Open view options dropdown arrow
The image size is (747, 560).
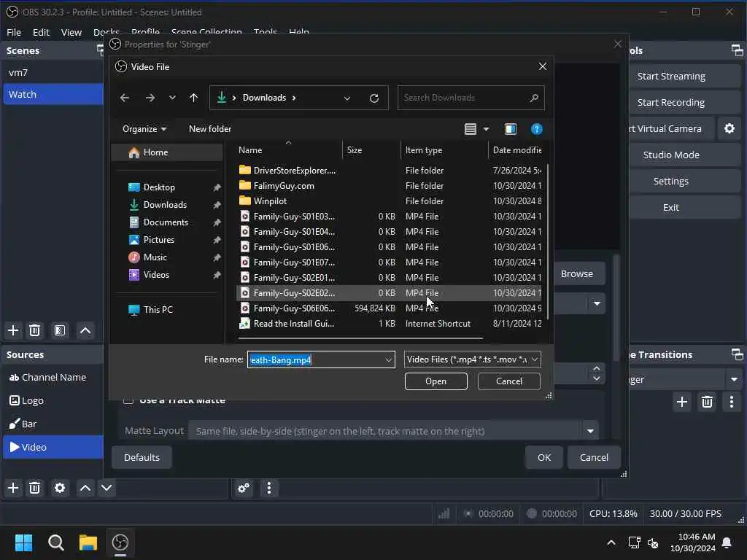click(x=486, y=129)
